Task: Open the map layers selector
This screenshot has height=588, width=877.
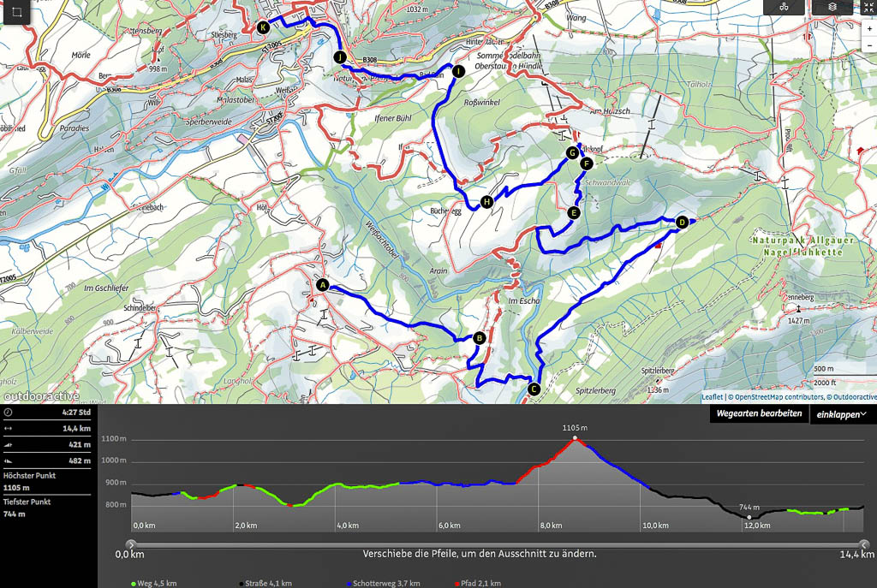Action: coord(832,8)
